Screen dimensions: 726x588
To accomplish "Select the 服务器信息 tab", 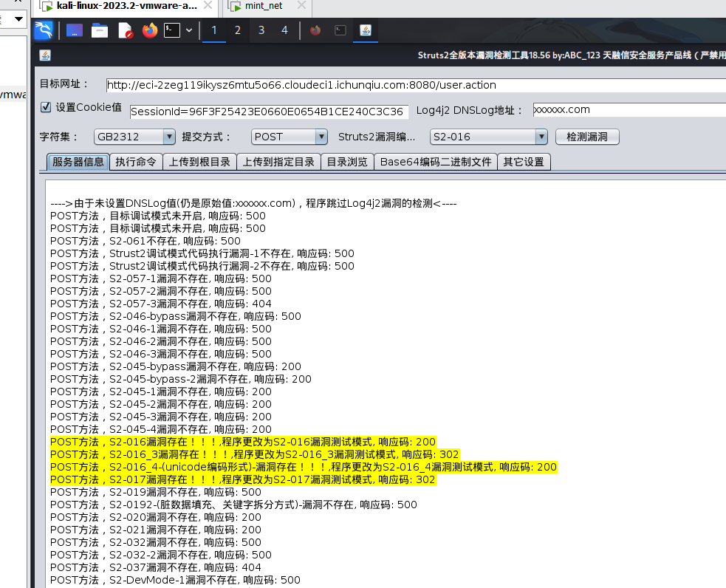I will coord(78,162).
